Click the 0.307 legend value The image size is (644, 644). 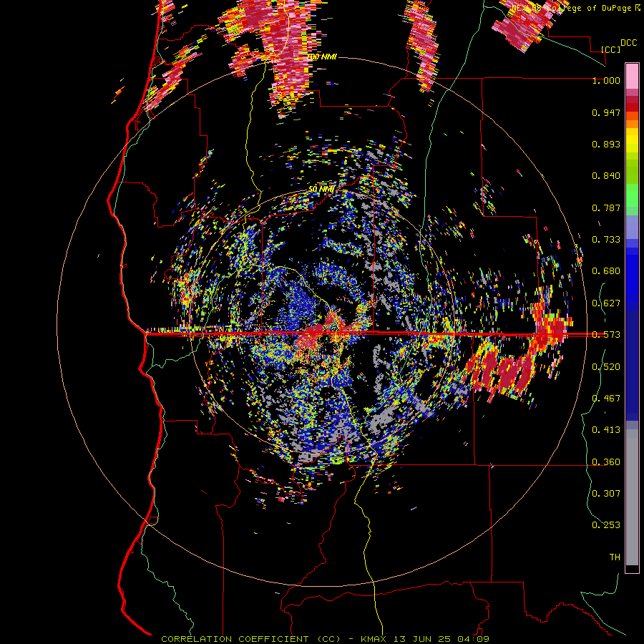(x=606, y=494)
